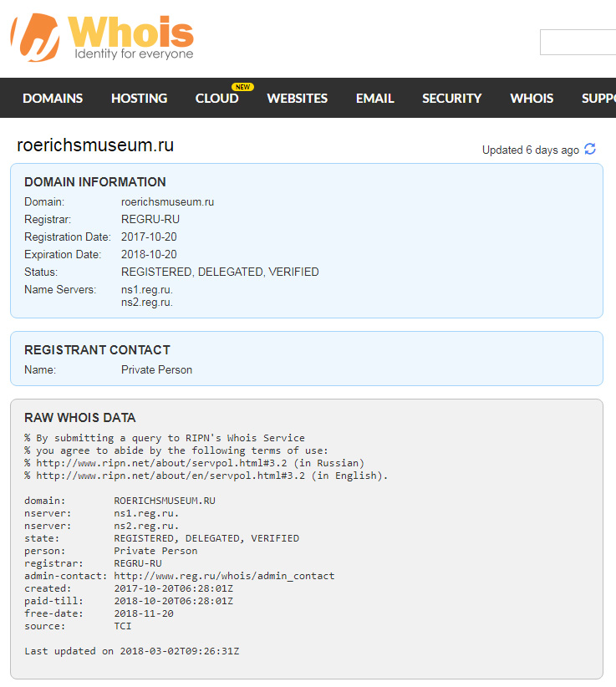This screenshot has width=616, height=687.
Task: Open the EMAIL menu
Action: coord(375,98)
